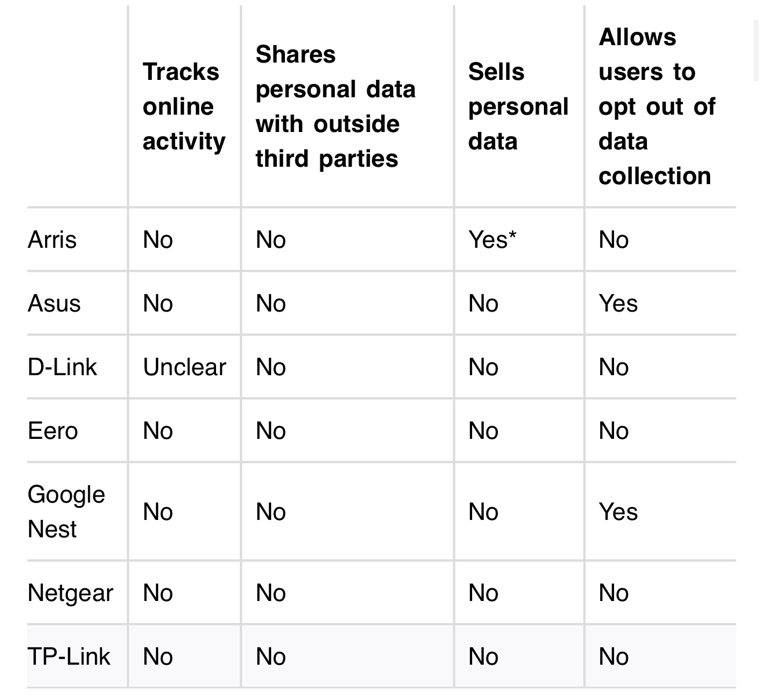Viewport: 764px width, 700px height.
Task: Select the Netgear row label
Action: (x=70, y=593)
